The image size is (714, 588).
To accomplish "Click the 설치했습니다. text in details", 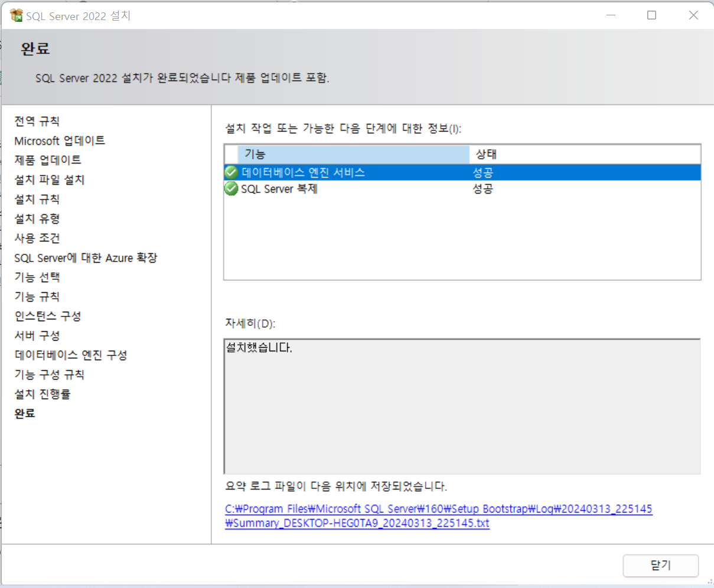I will (259, 348).
